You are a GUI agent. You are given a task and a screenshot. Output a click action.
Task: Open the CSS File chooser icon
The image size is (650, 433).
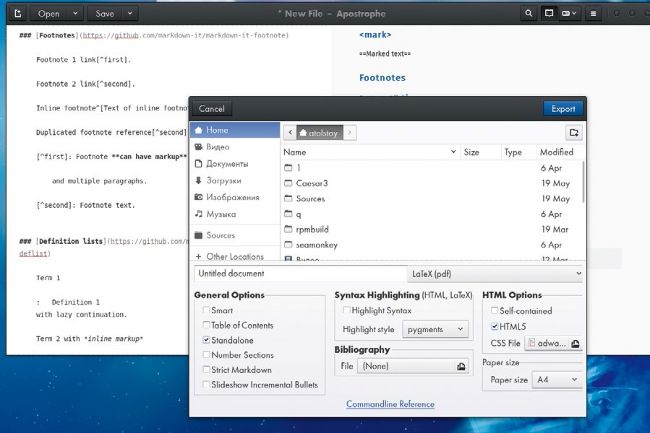tap(575, 343)
